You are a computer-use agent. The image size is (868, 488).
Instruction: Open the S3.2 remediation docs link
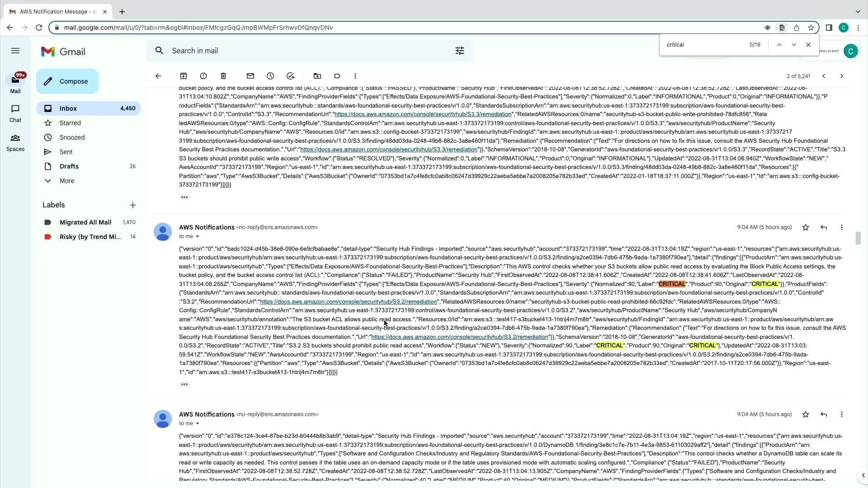tap(348, 302)
